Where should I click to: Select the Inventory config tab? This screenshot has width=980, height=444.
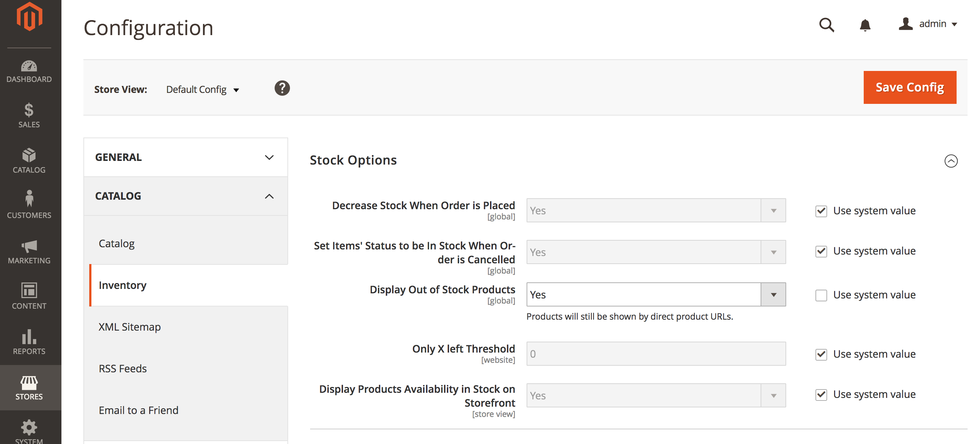pyautogui.click(x=189, y=285)
